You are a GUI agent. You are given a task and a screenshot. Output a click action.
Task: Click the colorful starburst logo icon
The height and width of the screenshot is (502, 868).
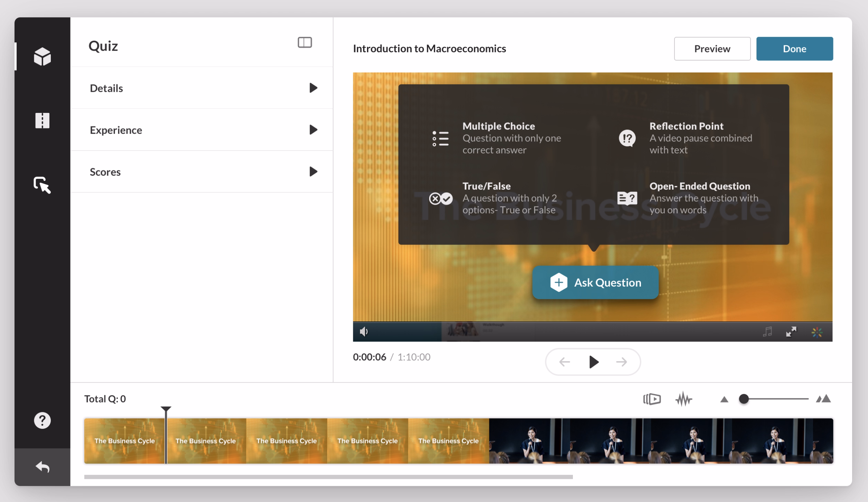click(817, 332)
